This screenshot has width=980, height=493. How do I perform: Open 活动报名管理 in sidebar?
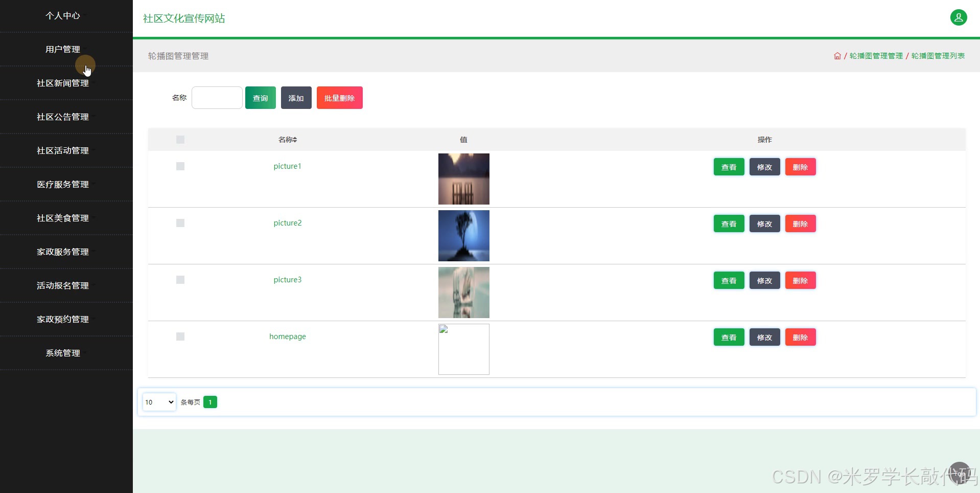pyautogui.click(x=63, y=286)
